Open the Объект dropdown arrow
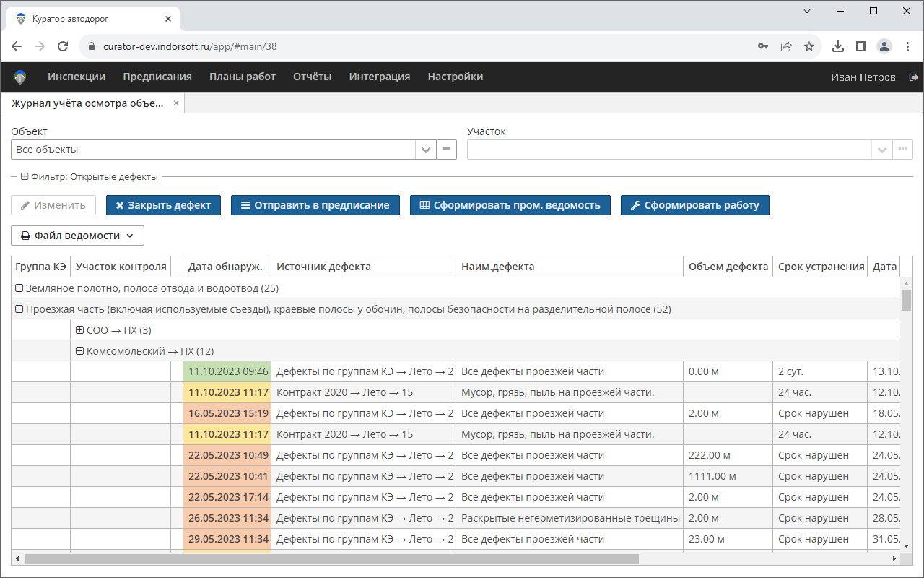 (426, 150)
